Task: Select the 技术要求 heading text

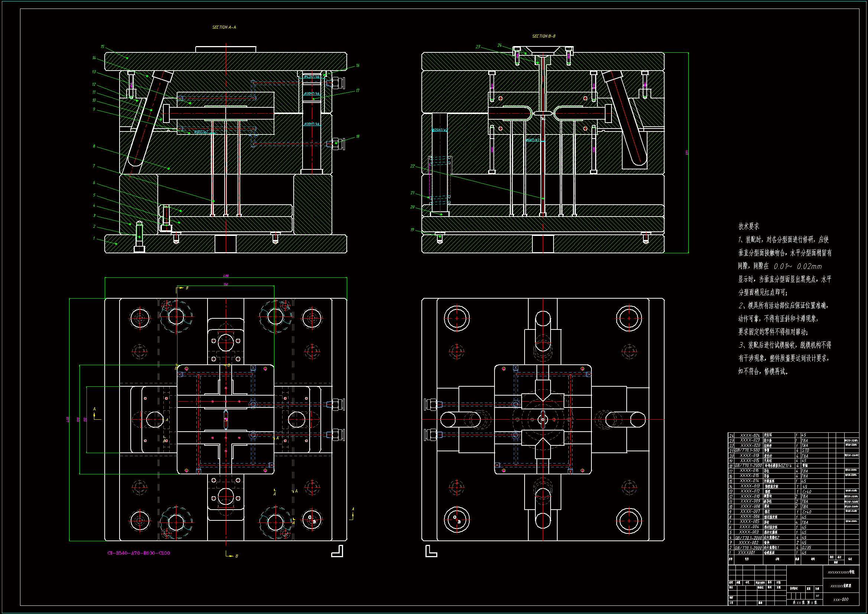Action: (748, 226)
